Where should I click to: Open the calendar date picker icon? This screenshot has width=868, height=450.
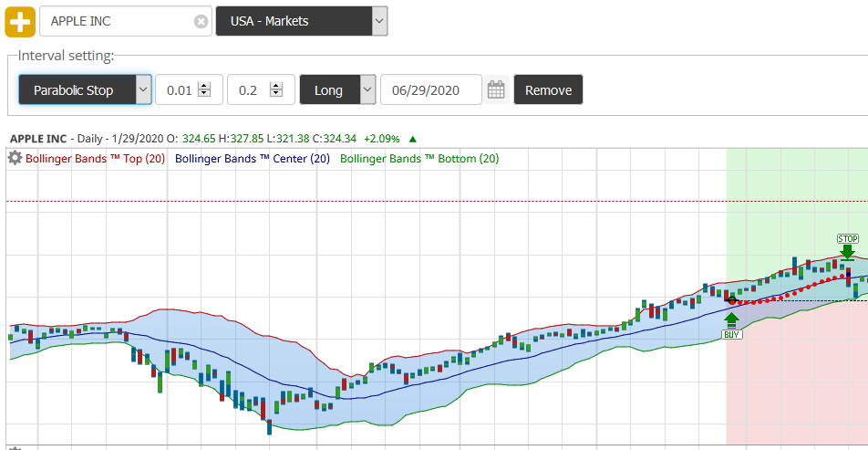(x=496, y=90)
